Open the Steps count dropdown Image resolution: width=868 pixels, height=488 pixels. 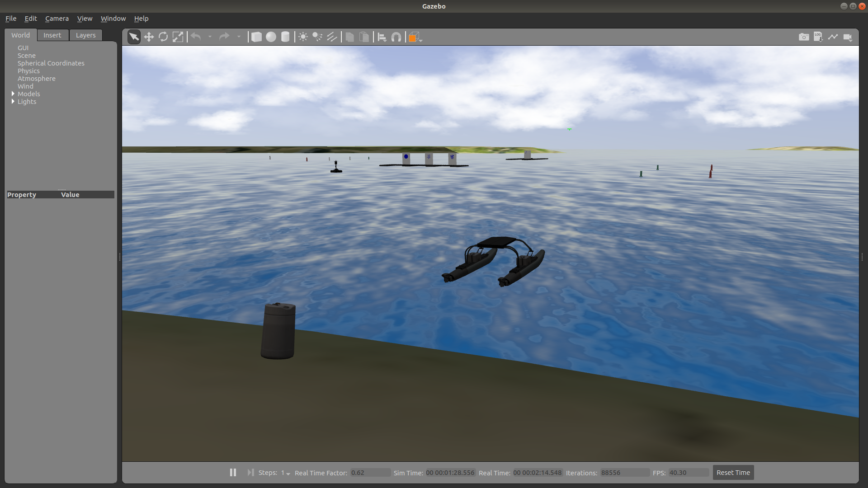pos(286,473)
